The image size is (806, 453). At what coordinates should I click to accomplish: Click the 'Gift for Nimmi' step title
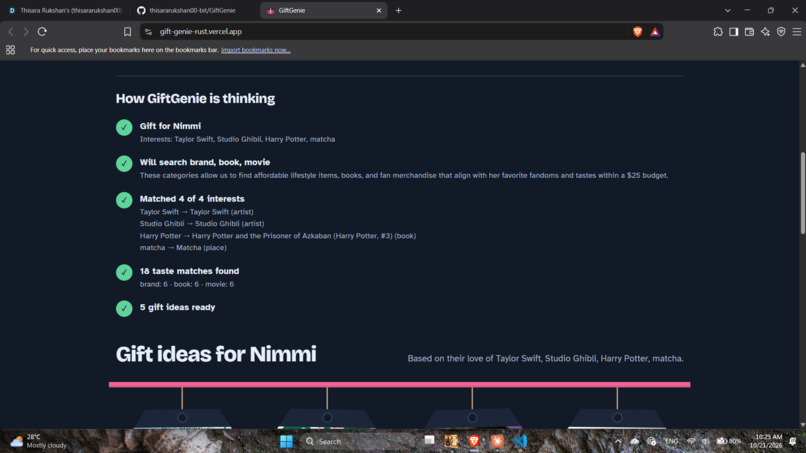(x=170, y=126)
